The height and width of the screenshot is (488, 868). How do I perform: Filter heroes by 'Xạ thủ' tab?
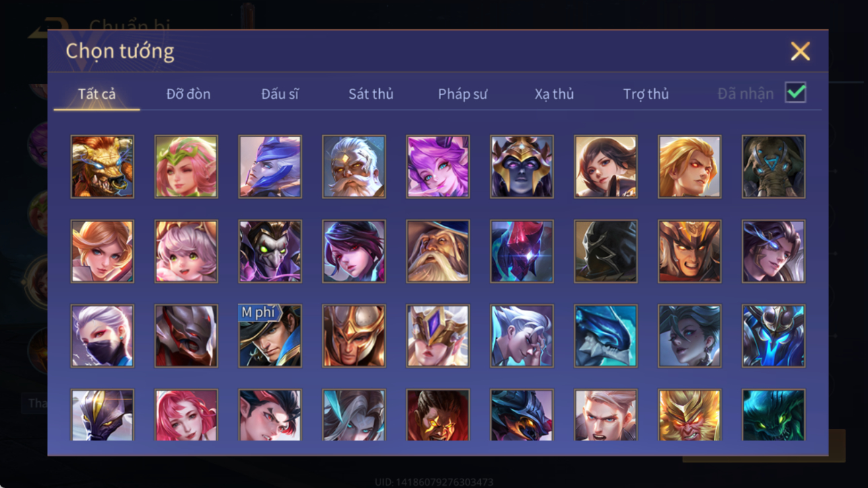554,94
